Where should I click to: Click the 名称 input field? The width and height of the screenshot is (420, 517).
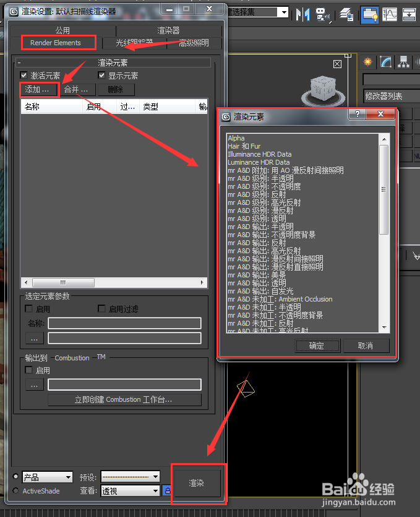pos(124,323)
